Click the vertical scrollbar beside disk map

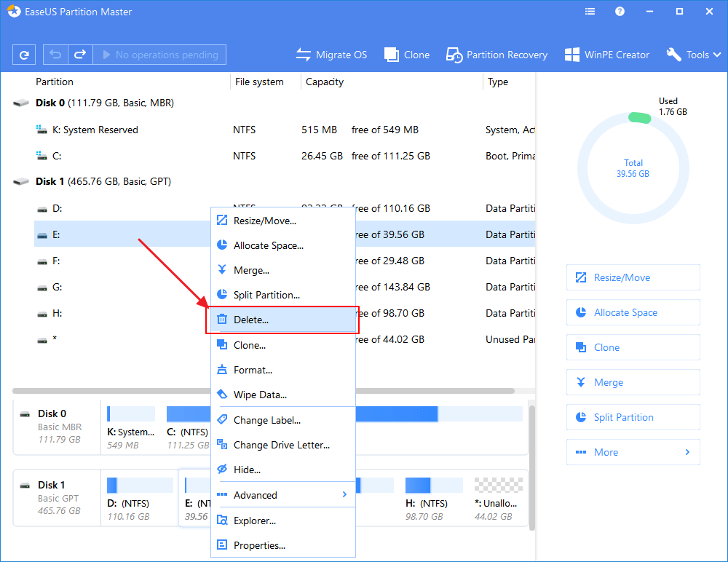click(x=532, y=467)
